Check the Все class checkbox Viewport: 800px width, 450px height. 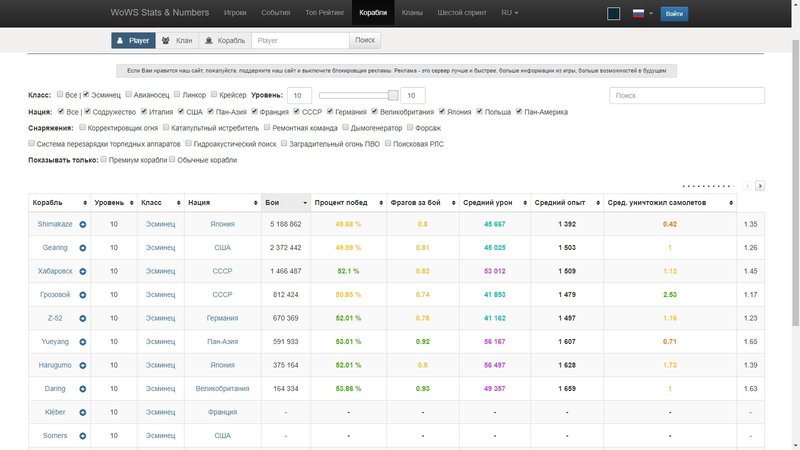click(60, 94)
